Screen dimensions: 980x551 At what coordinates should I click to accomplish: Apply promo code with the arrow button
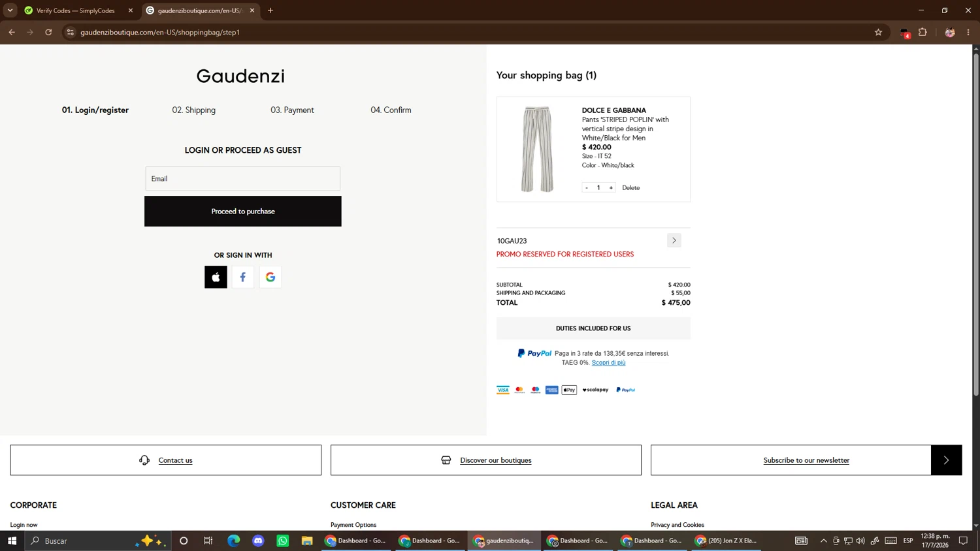[674, 240]
